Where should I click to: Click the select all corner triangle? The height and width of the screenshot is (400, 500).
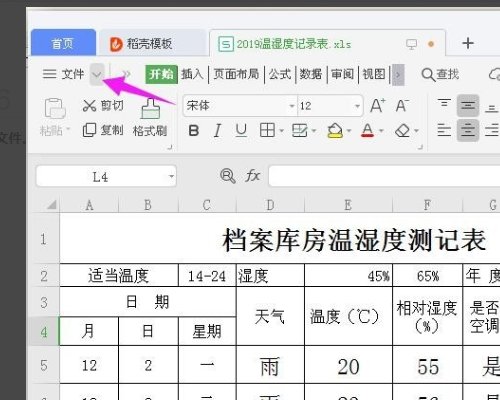pos(52,204)
